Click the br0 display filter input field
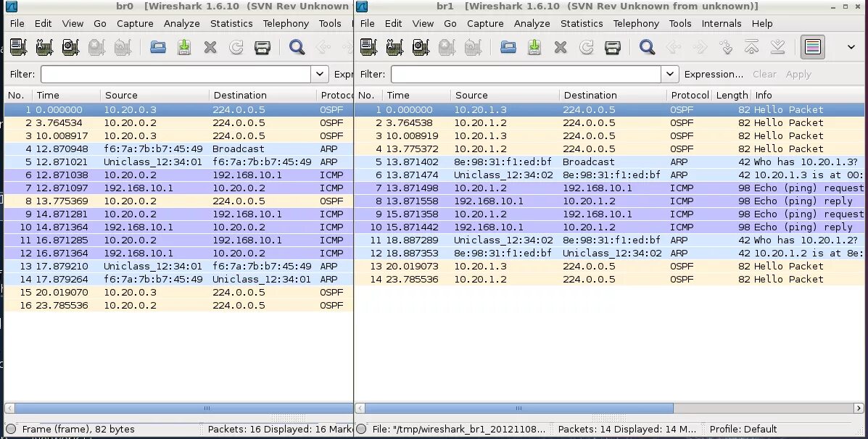The image size is (868, 439). 175,74
